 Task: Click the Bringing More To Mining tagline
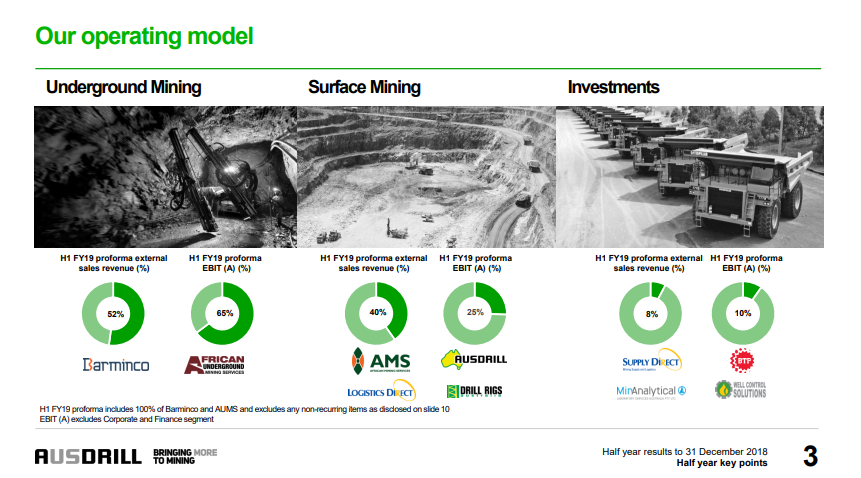tap(185, 457)
